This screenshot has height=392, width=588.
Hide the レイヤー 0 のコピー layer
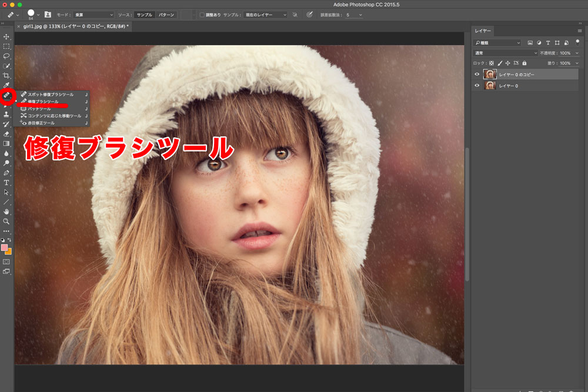pos(477,74)
